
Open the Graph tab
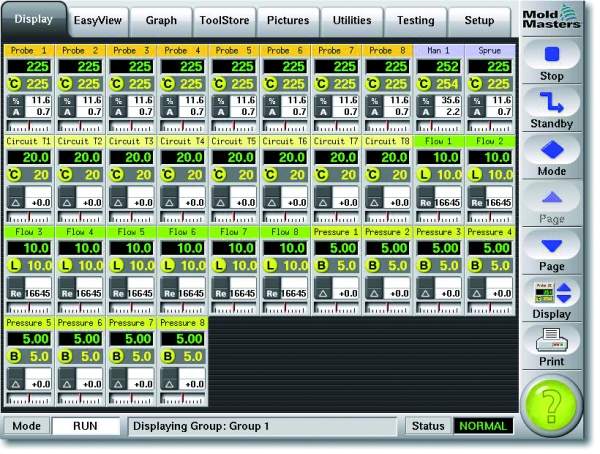click(161, 20)
